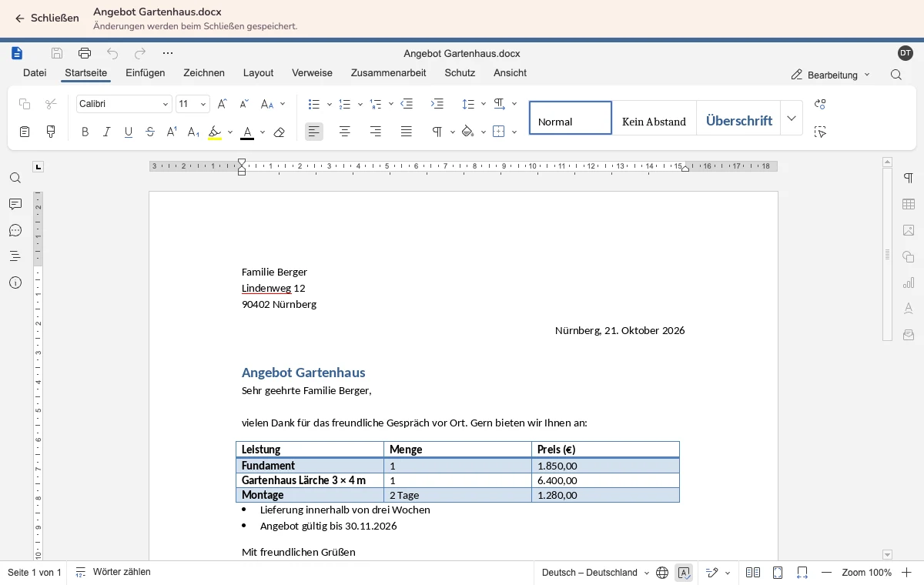Open the Bearbeitung editing mode dropdown
The height and width of the screenshot is (585, 924).
click(x=831, y=75)
